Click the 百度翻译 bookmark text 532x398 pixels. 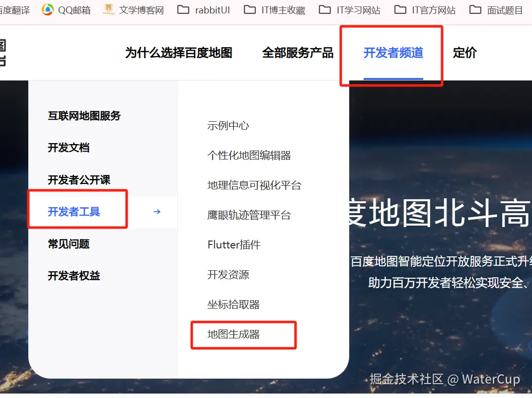tap(14, 10)
